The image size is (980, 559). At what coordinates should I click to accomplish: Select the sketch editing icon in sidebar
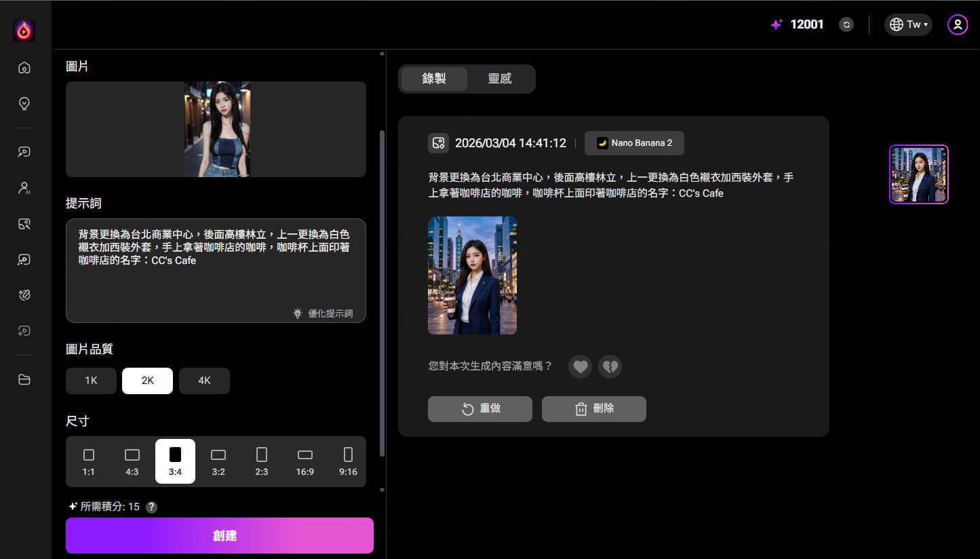tap(24, 294)
